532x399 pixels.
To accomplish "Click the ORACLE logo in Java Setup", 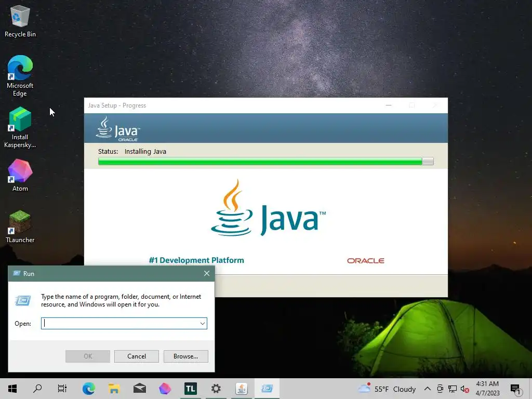I will (365, 261).
